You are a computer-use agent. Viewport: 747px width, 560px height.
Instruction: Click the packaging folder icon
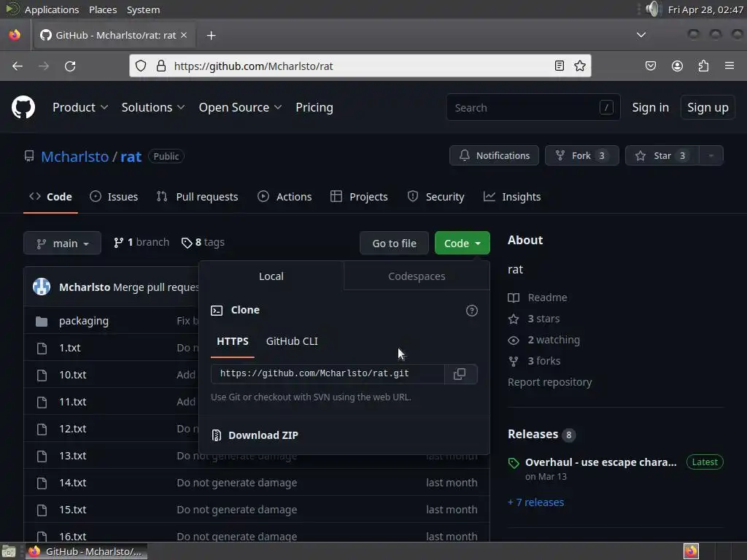point(42,322)
